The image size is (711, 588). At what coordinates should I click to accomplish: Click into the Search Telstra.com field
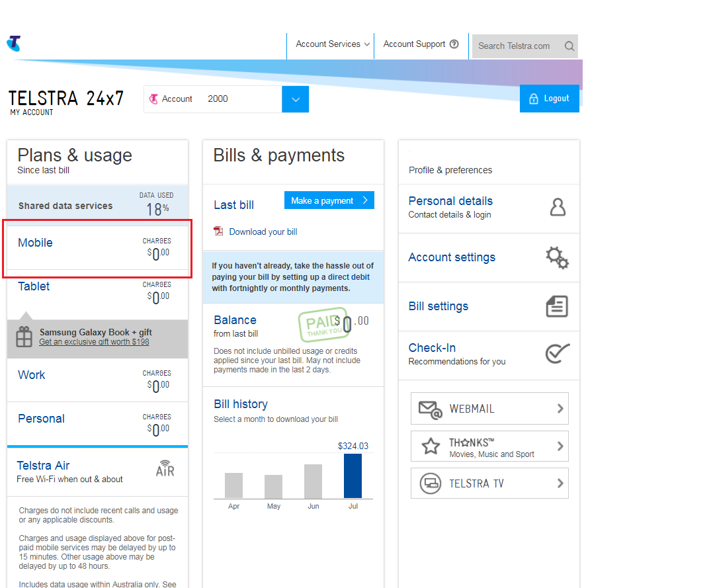(x=516, y=46)
